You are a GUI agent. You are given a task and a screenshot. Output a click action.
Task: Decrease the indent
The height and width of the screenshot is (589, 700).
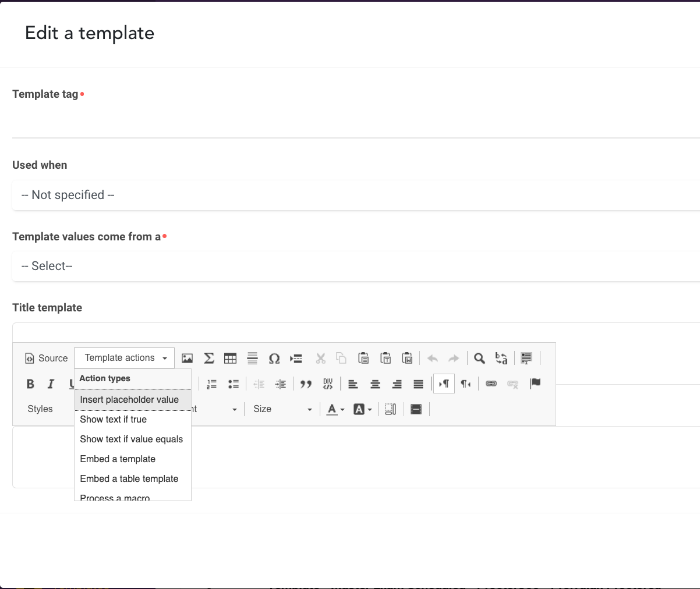(259, 384)
